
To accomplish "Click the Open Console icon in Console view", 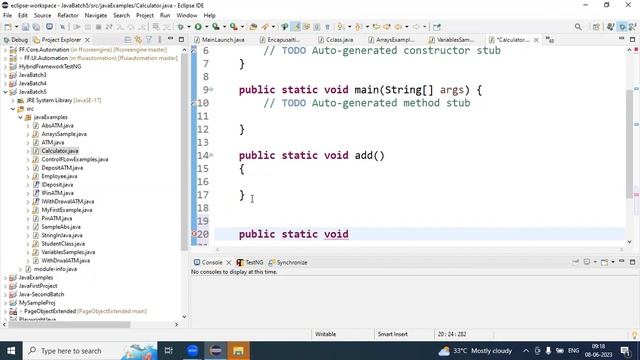I will 604,262.
